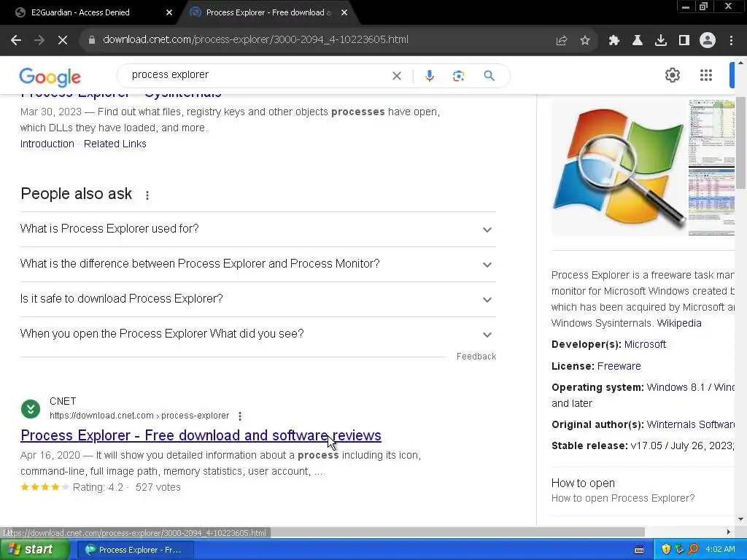The height and width of the screenshot is (560, 747).
Task: Open the Wikipedia link in knowledge panel
Action: (x=679, y=323)
